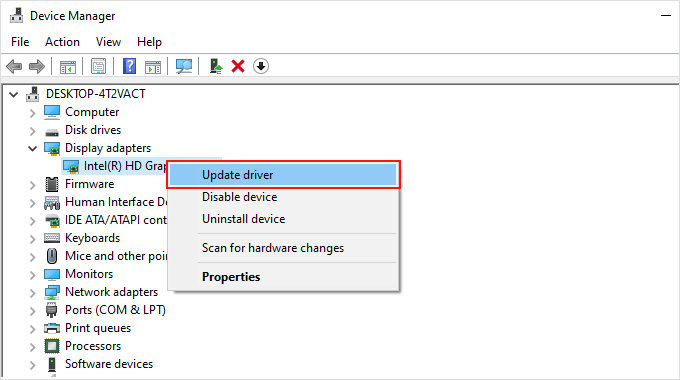This screenshot has height=380, width=680.
Task: Click the Computer category monitor icon
Action: (52, 112)
